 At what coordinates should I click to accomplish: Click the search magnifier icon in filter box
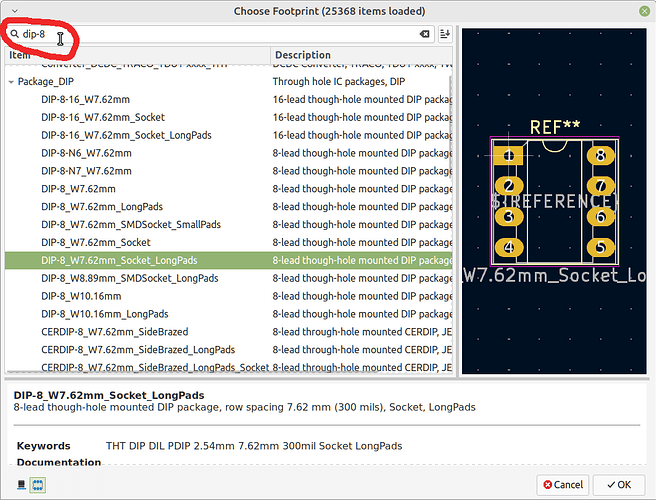[x=15, y=34]
